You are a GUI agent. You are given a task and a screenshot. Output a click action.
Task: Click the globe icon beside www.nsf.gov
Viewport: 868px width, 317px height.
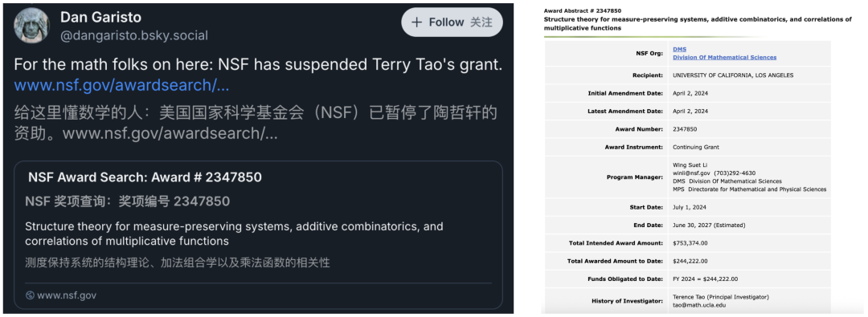point(30,295)
